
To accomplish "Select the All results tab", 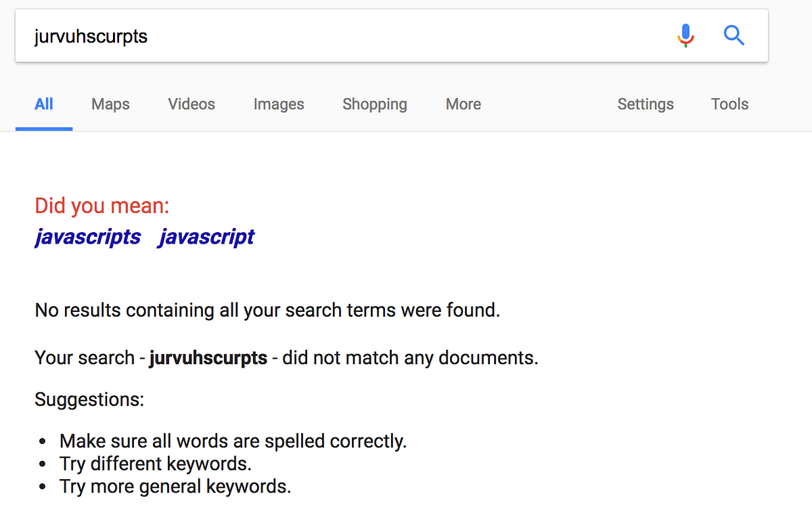I will point(44,104).
